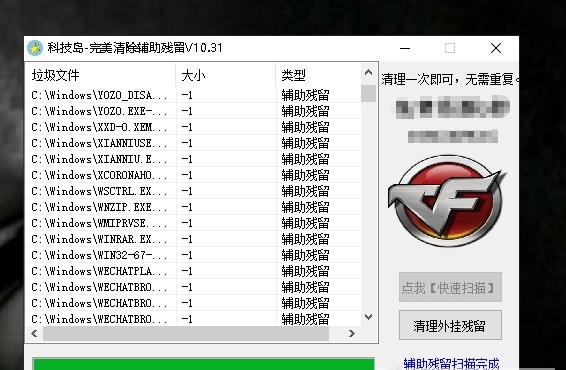The width and height of the screenshot is (566, 370).
Task: Click 辅助残留 type cell in YOZO_DISA row
Action: pyautogui.click(x=305, y=95)
